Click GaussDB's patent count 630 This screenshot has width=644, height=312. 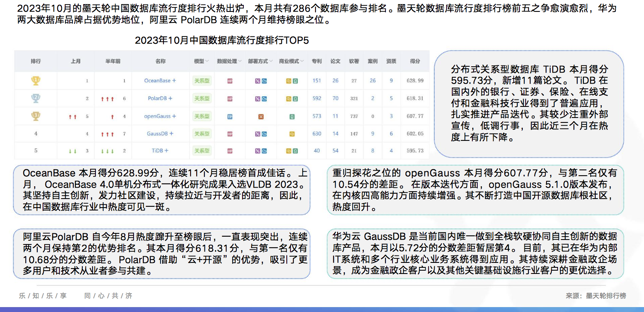point(317,133)
